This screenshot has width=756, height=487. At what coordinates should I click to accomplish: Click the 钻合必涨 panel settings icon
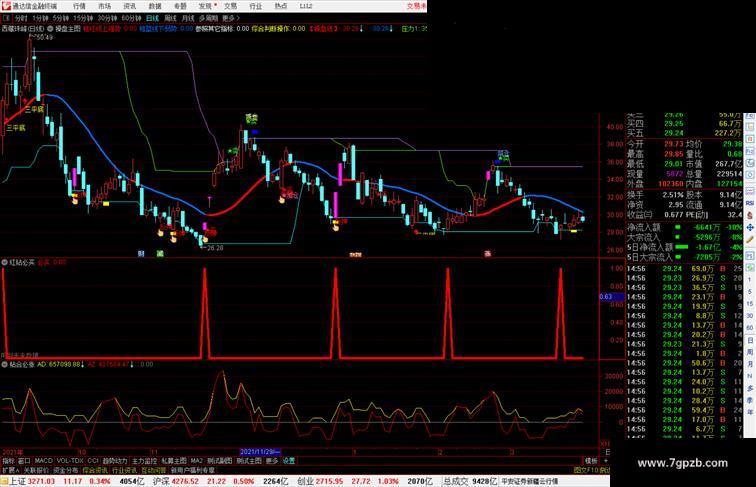(4, 365)
